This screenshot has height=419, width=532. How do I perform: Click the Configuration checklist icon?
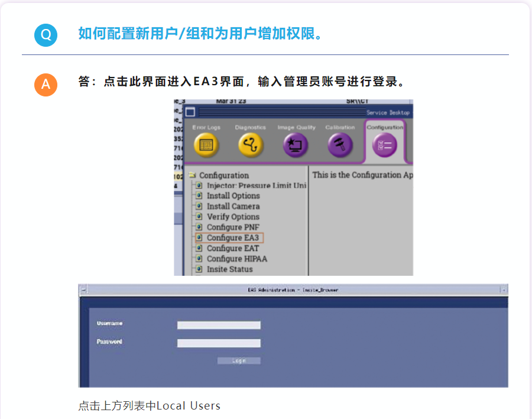click(x=384, y=146)
